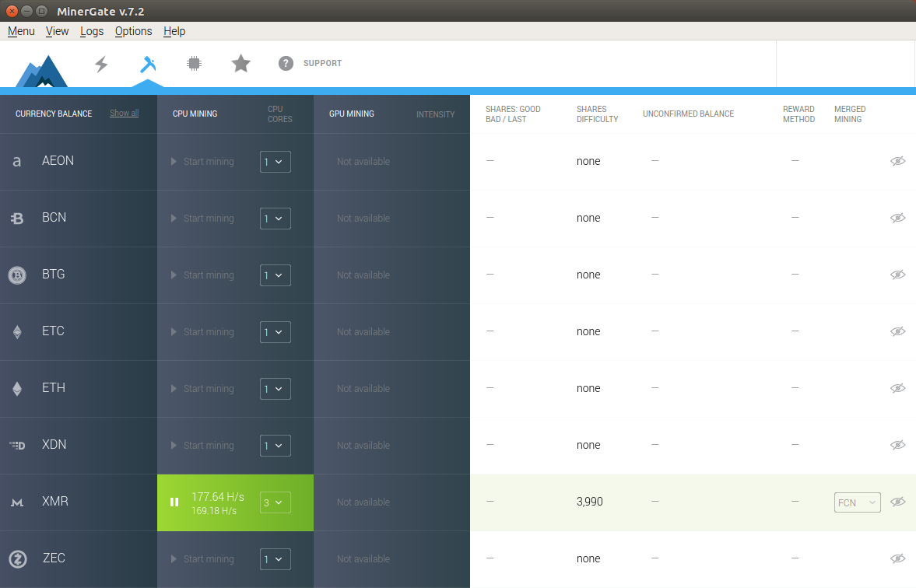The image size is (916, 588).
Task: Start mining ZEC on CPU
Action: 202,558
